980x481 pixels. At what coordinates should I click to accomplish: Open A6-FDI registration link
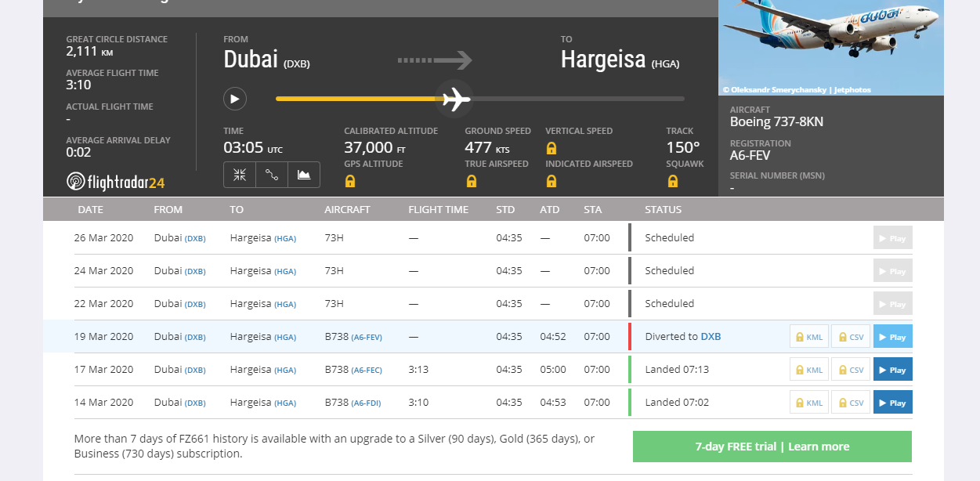(x=366, y=403)
